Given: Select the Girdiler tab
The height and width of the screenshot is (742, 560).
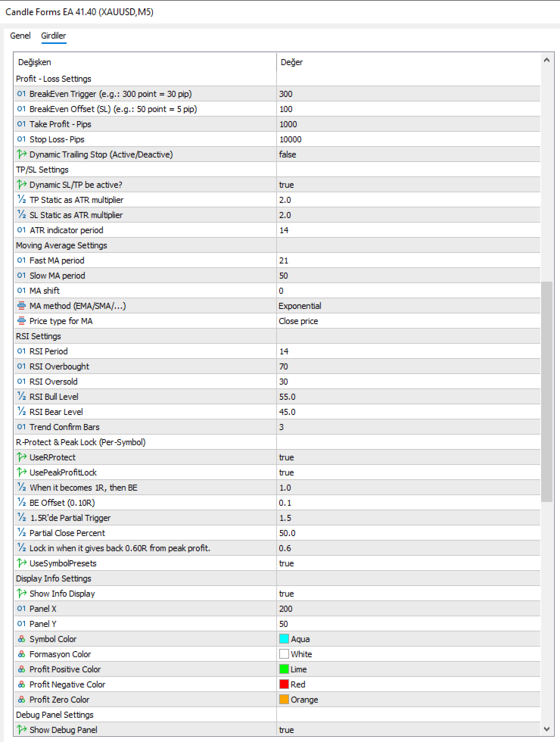Looking at the screenshot, I should [x=54, y=36].
